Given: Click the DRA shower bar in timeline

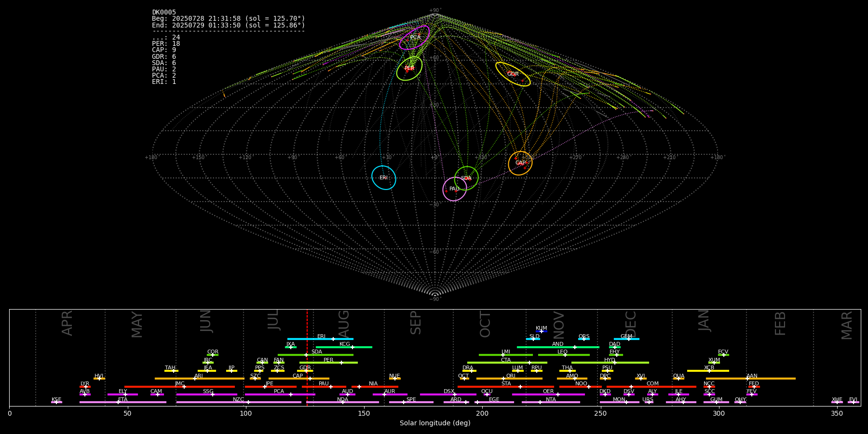Looking at the screenshot, I should click(x=469, y=371).
